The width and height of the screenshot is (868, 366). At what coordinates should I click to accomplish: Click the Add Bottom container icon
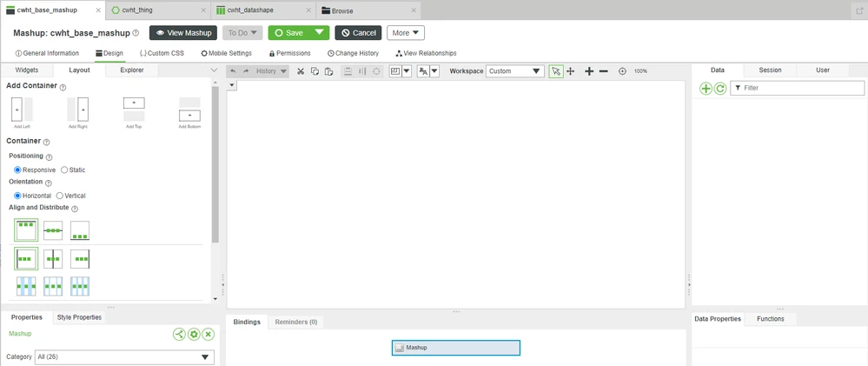tap(190, 110)
